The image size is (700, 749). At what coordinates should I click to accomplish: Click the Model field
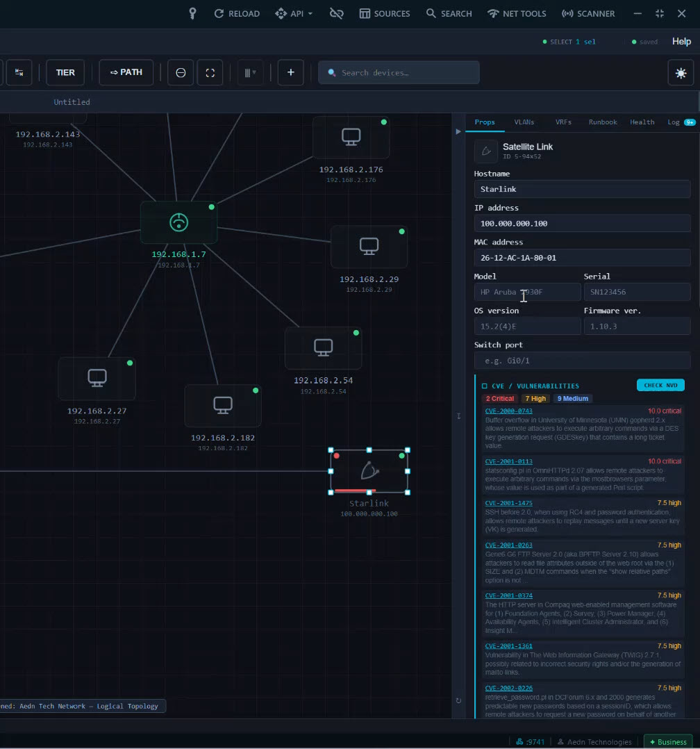pyautogui.click(x=527, y=292)
